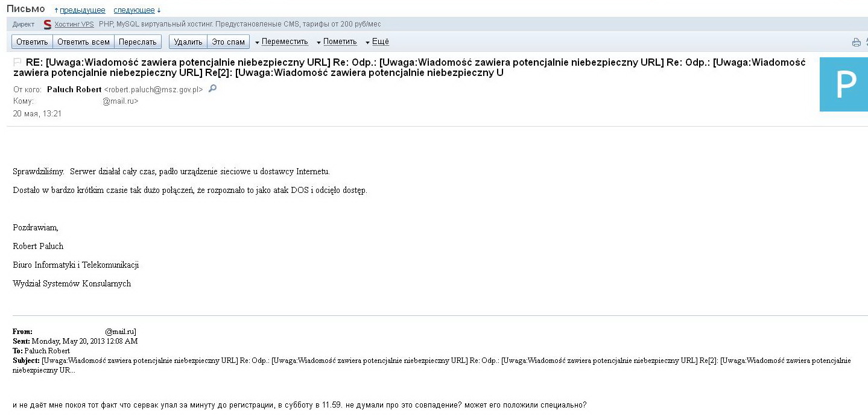
Task: Click Ответить всем button
Action: click(83, 42)
